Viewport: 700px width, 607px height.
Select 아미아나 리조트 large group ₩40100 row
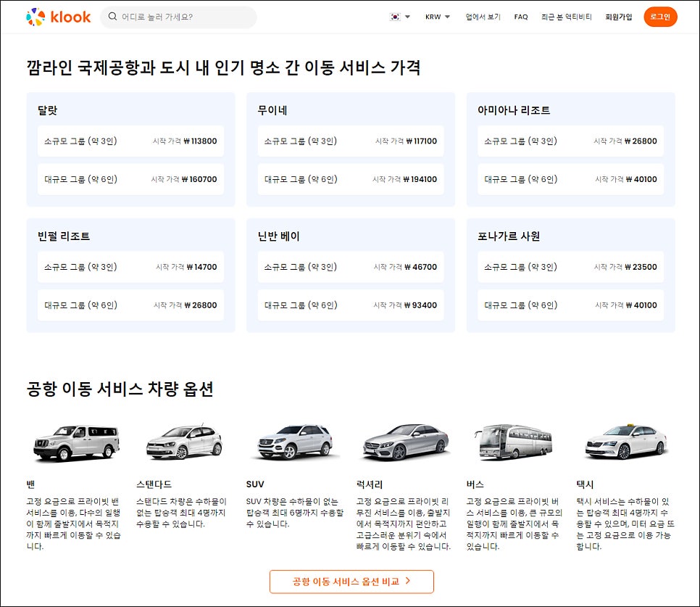click(570, 179)
